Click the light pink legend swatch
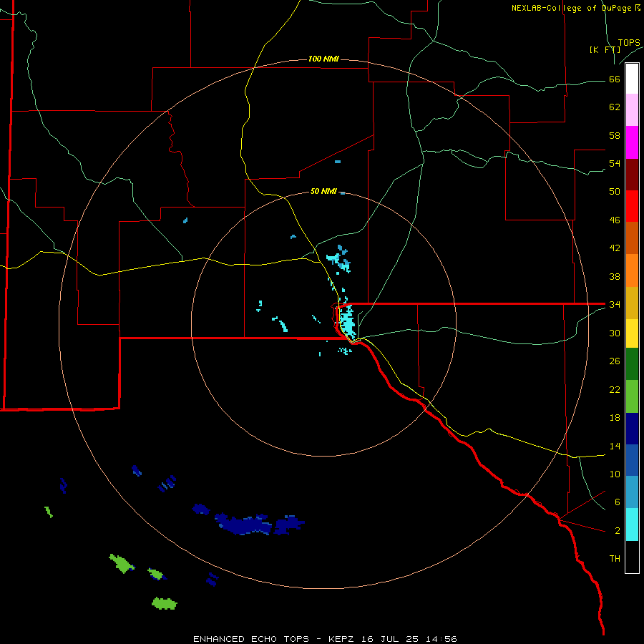The image size is (644, 644). point(632,109)
